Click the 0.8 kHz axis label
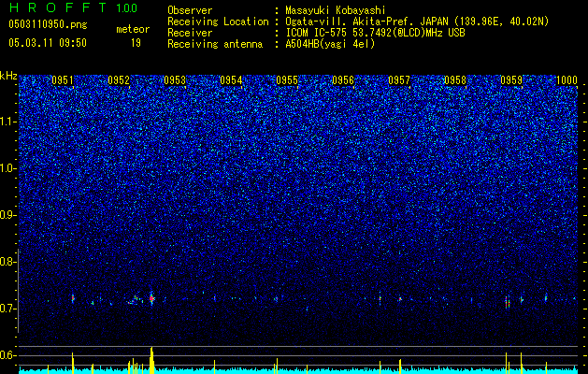 pos(8,262)
